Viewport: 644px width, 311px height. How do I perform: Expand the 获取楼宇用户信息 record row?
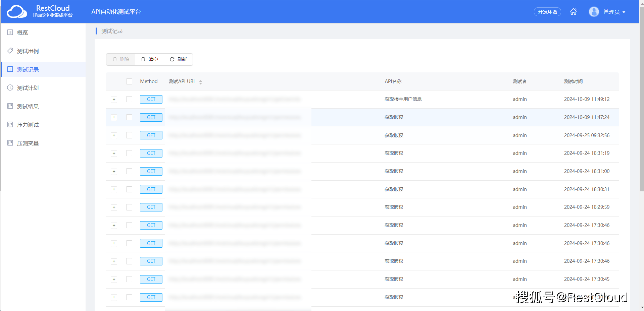[x=114, y=100]
